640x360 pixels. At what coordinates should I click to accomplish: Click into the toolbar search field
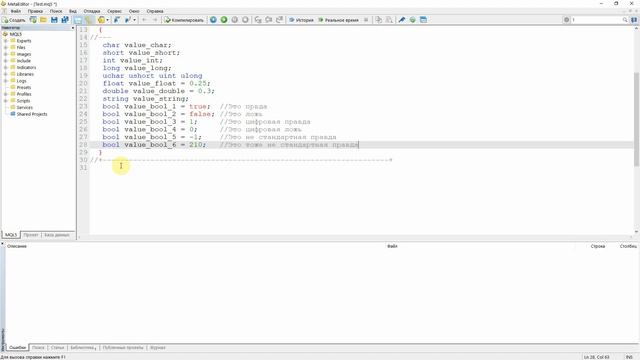coord(596,20)
